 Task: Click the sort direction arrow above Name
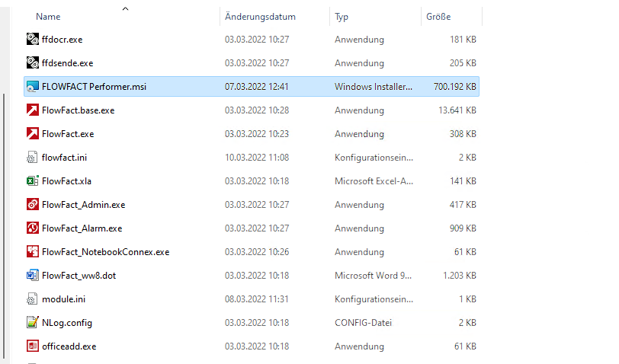click(125, 8)
